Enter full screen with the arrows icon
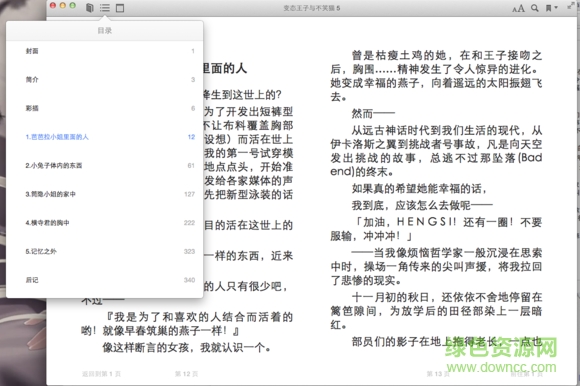Image resolution: width=580 pixels, height=386 pixels. pos(571,5)
